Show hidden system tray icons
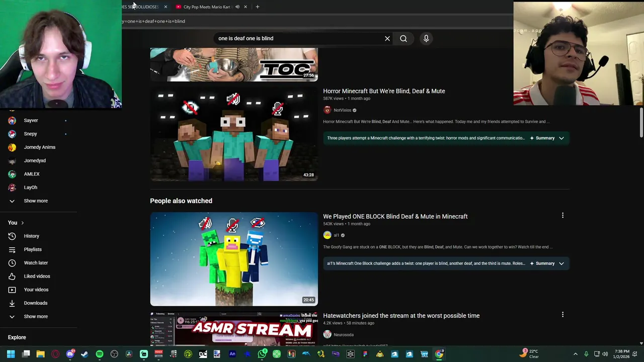Image resolution: width=644 pixels, height=362 pixels. pyautogui.click(x=576, y=354)
